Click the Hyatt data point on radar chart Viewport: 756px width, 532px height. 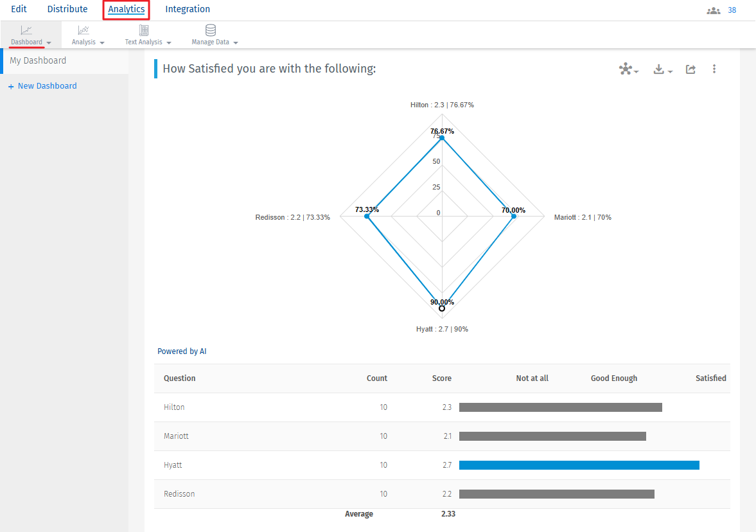(x=442, y=308)
